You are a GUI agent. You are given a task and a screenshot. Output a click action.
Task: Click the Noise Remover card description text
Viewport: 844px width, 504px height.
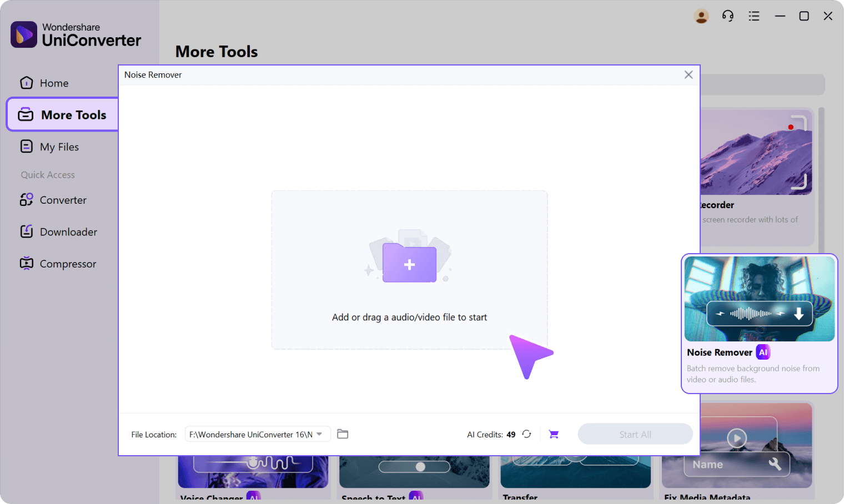click(x=753, y=374)
